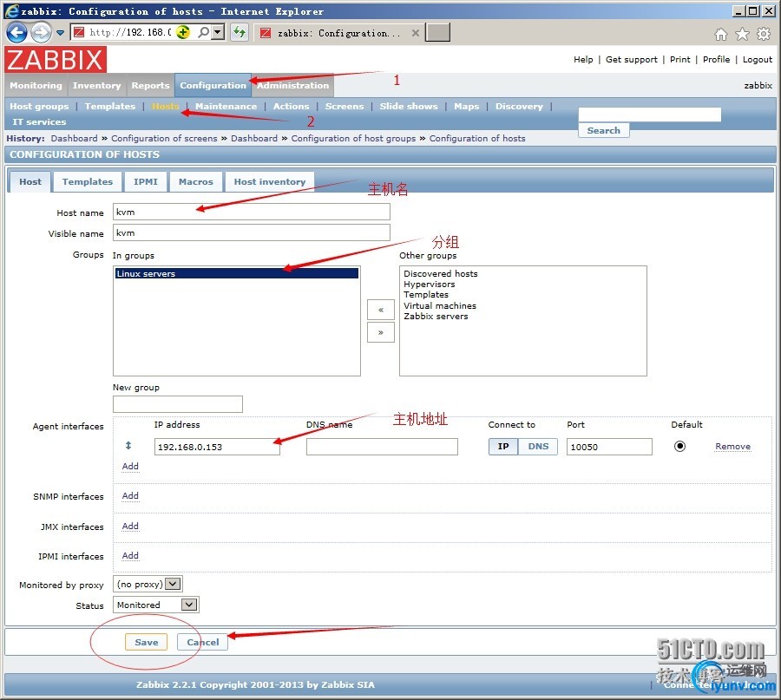The image size is (781, 700).
Task: Open the Profile link
Action: (716, 60)
